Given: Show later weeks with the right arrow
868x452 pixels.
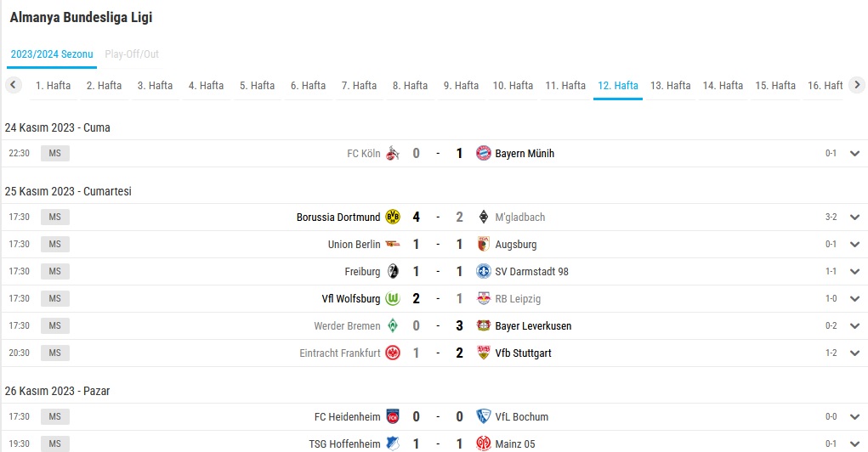Looking at the screenshot, I should pos(857,85).
